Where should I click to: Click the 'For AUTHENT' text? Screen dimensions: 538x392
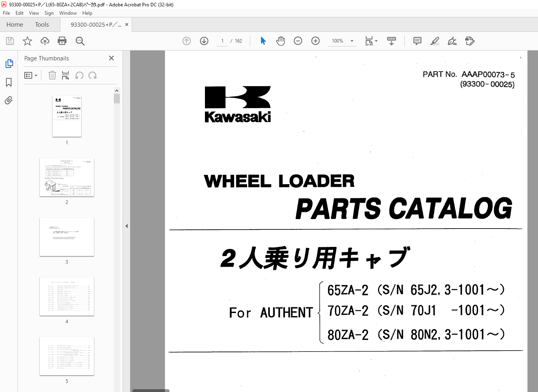pyautogui.click(x=271, y=312)
